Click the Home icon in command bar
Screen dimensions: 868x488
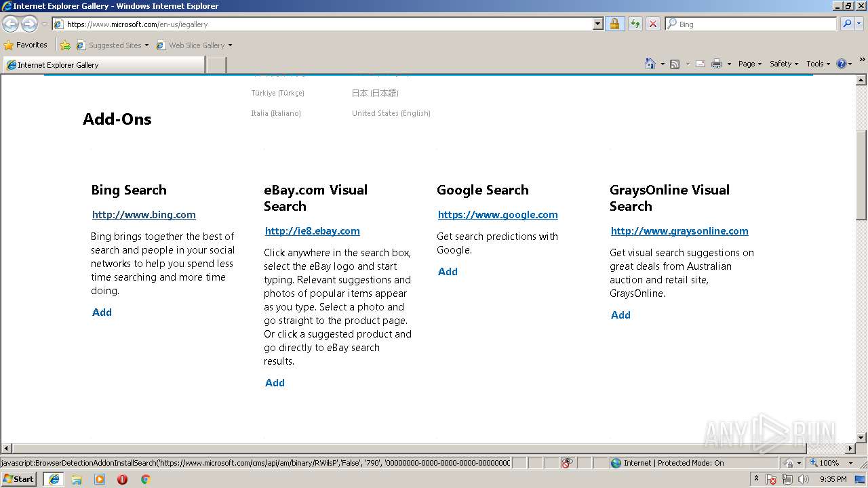[x=650, y=64]
